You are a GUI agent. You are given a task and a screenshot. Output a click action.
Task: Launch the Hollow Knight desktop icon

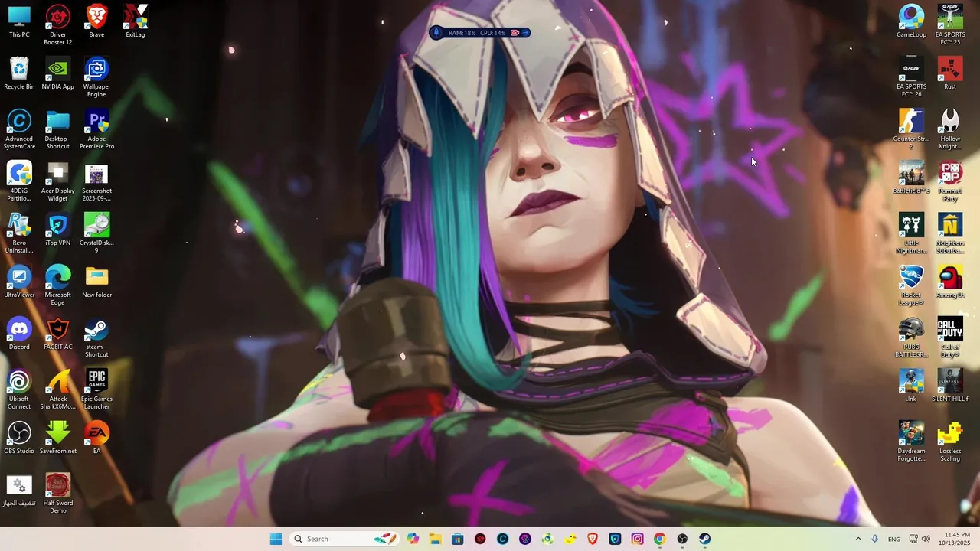950,129
